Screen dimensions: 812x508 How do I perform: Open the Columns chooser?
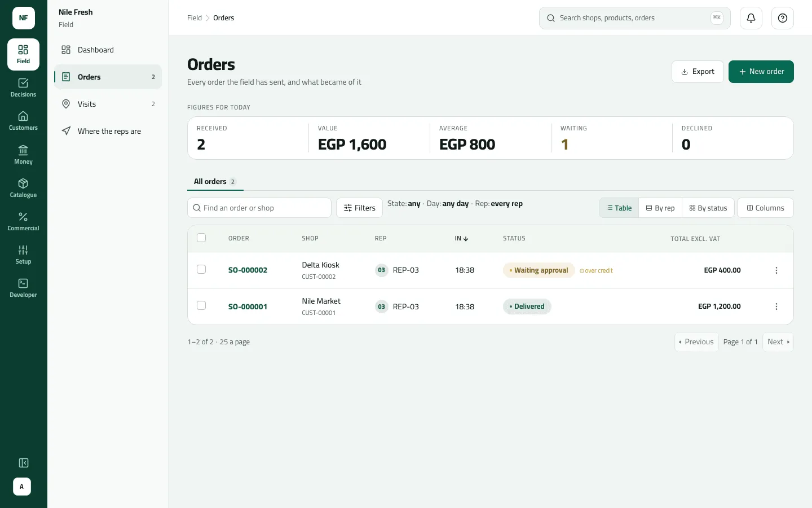(x=765, y=208)
